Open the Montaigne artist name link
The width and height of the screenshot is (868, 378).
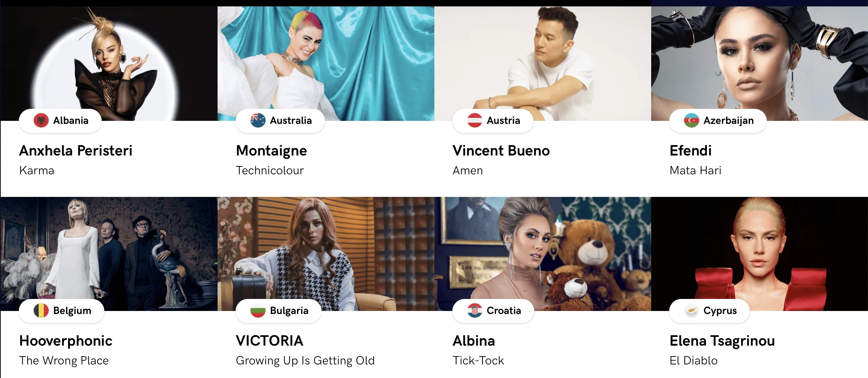[x=271, y=151]
